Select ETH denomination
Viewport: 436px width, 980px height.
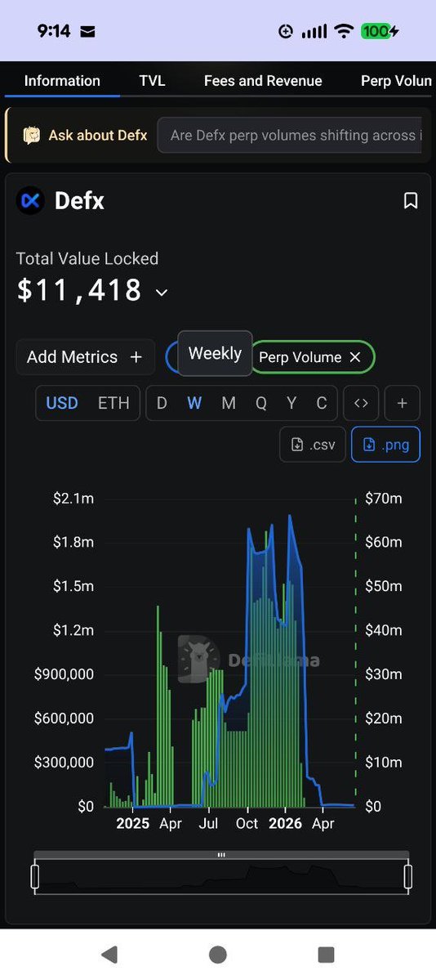pos(113,403)
